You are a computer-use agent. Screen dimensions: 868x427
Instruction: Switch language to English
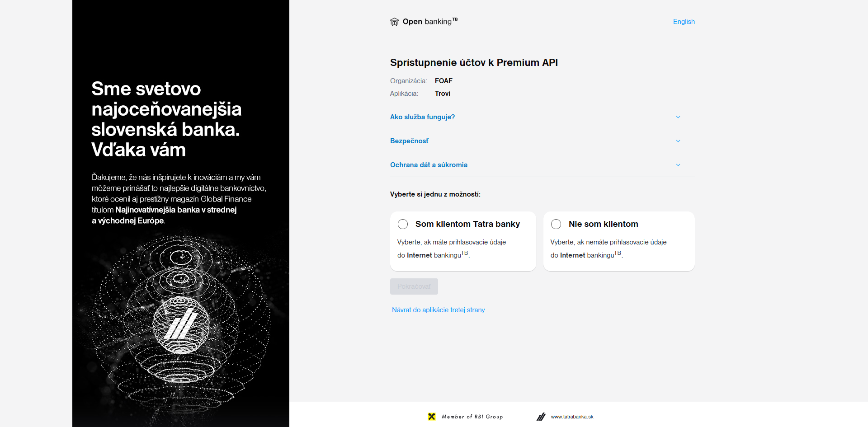pos(684,22)
